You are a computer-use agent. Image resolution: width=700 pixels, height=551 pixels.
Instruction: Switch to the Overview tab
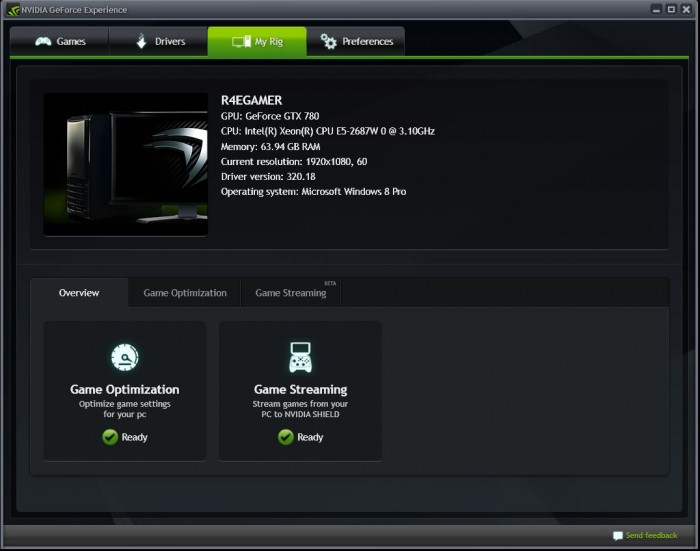coord(79,293)
